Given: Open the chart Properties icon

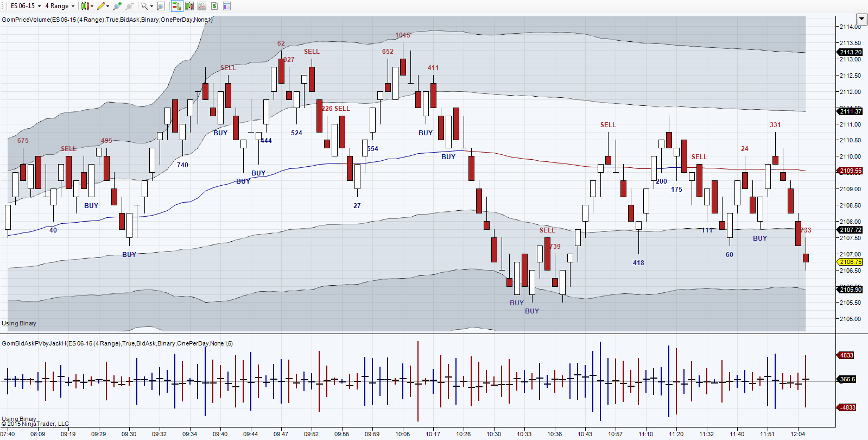Looking at the screenshot, I should [x=227, y=6].
